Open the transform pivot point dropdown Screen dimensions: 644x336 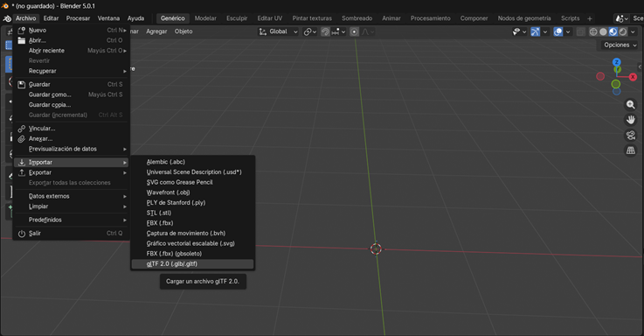(x=309, y=31)
